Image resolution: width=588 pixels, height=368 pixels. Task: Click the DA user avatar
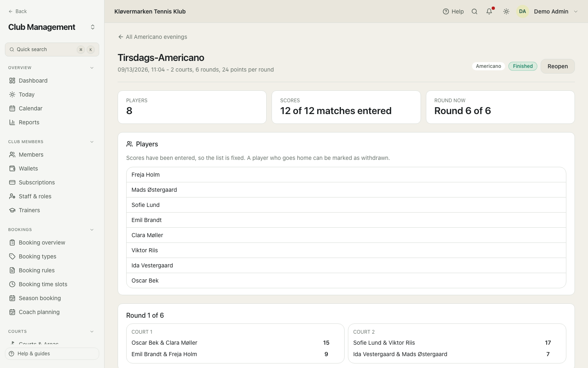tap(523, 11)
